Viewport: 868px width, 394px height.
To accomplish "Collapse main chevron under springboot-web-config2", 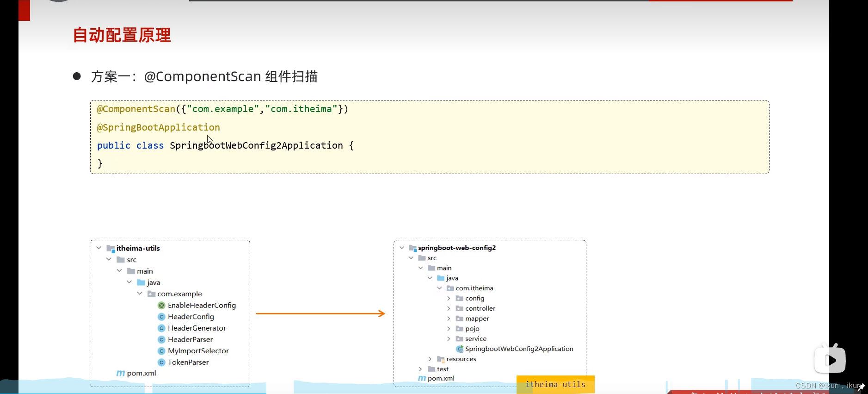I will [x=421, y=268].
